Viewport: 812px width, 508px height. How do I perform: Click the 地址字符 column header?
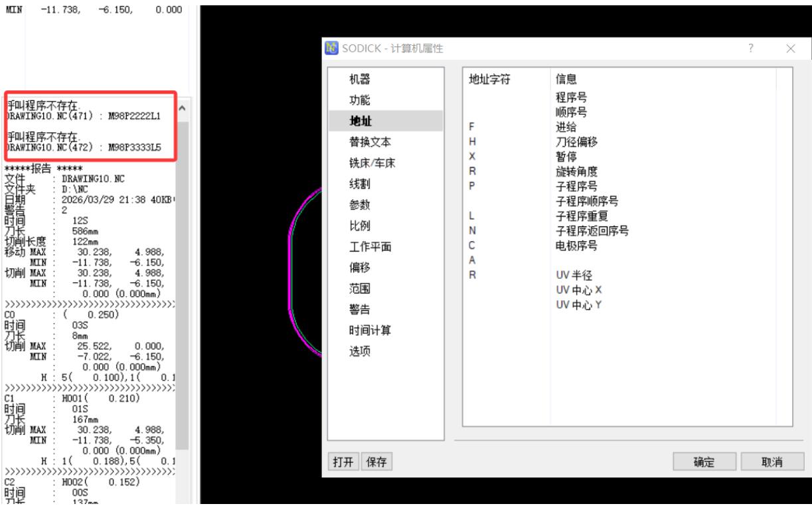coord(489,80)
